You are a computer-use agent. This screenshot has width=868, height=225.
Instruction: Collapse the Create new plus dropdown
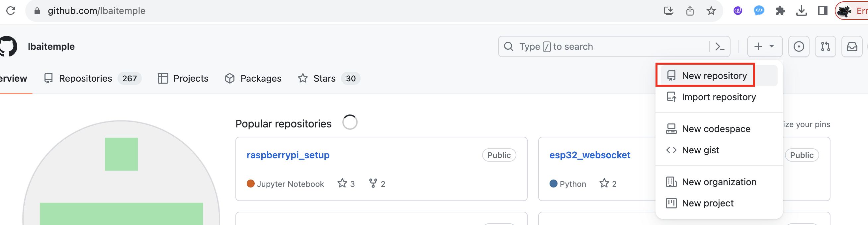pos(764,46)
